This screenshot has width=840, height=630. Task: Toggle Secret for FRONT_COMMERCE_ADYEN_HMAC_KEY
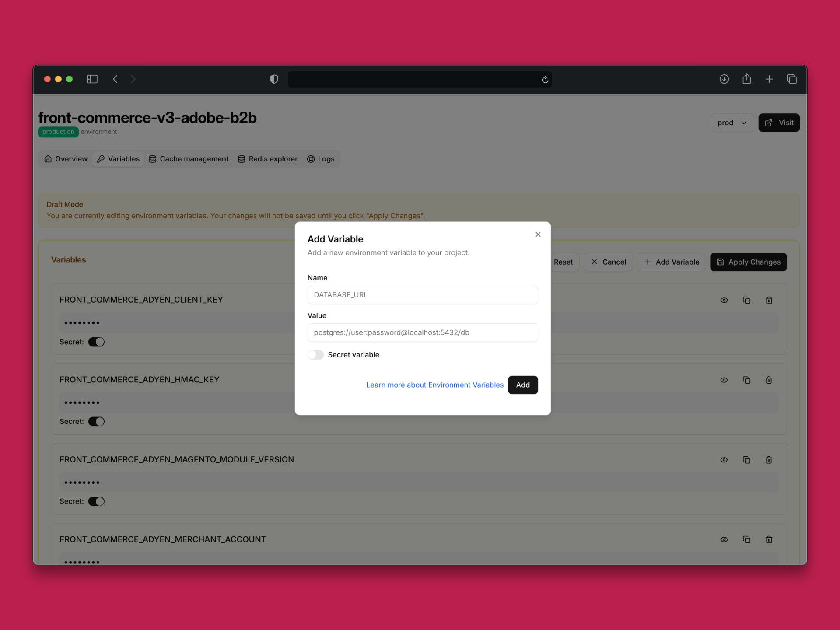click(x=96, y=422)
